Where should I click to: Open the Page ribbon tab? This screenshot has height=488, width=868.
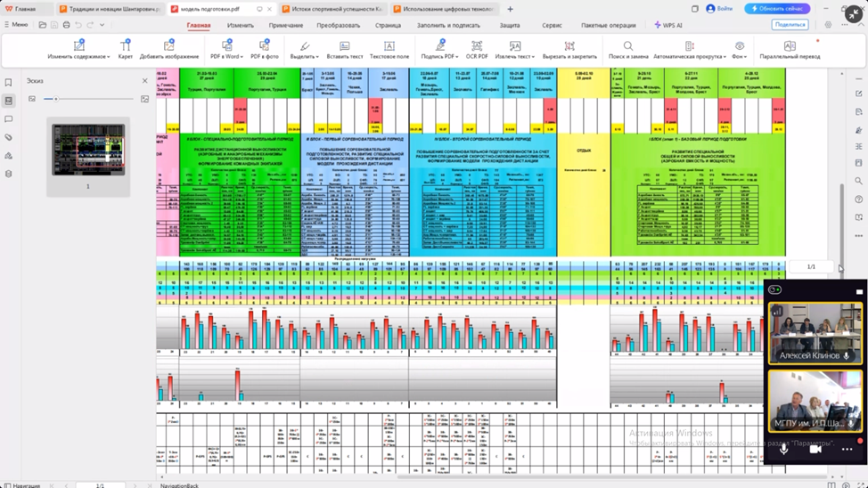(x=388, y=25)
